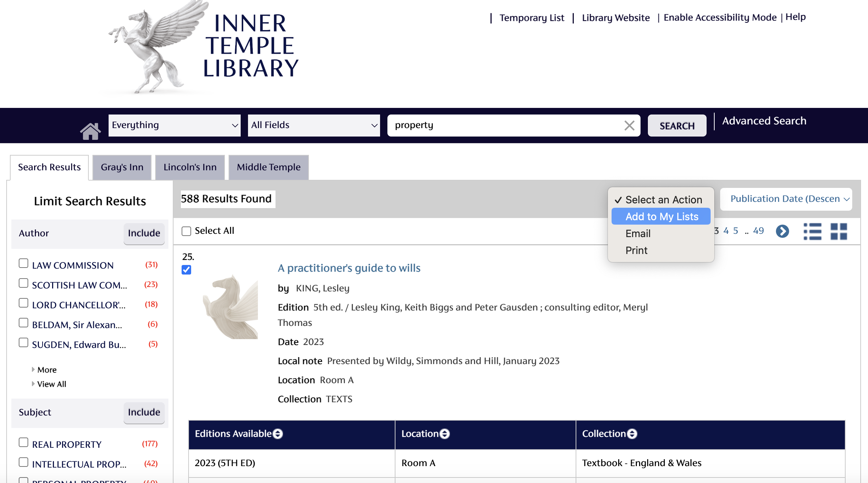The image size is (868, 483).
Task: Go to results page 5
Action: coord(735,231)
